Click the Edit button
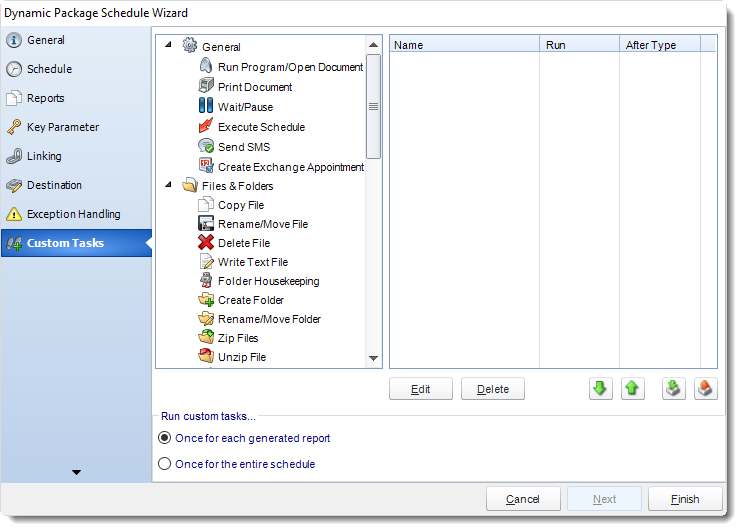Screen dimensions: 742x531 tap(421, 389)
